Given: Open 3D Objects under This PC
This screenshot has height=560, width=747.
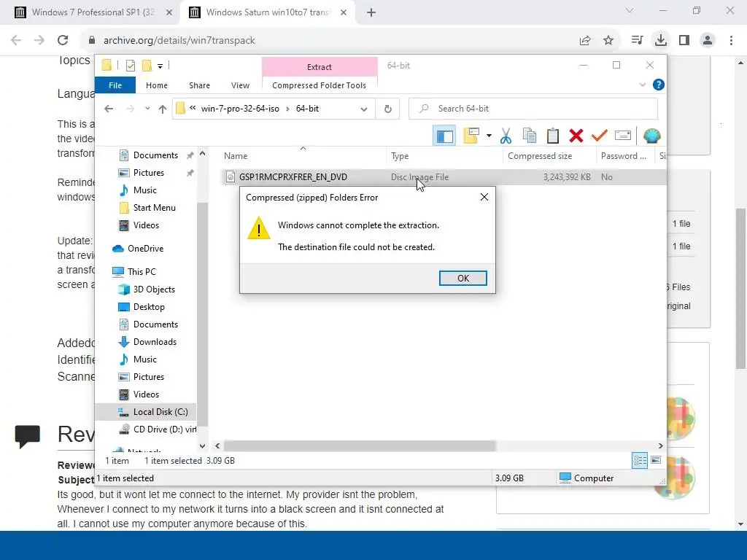Looking at the screenshot, I should 154,289.
